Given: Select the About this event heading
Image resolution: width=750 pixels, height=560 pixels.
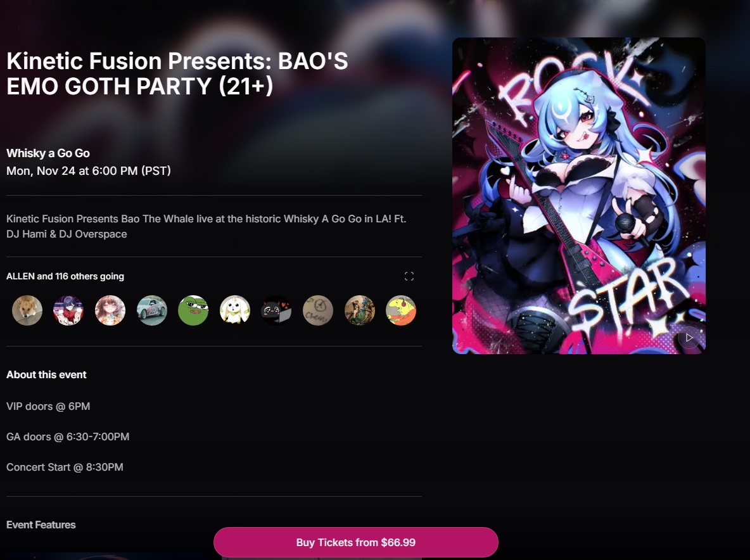Looking at the screenshot, I should (x=46, y=374).
